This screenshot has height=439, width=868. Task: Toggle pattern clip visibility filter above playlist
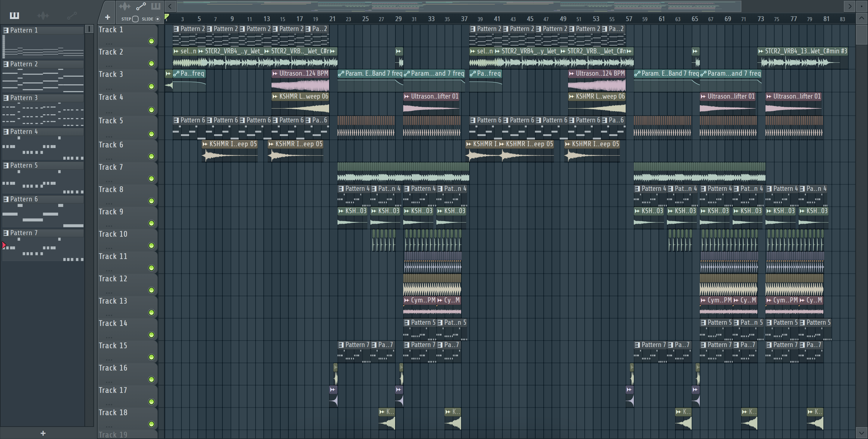(x=156, y=6)
